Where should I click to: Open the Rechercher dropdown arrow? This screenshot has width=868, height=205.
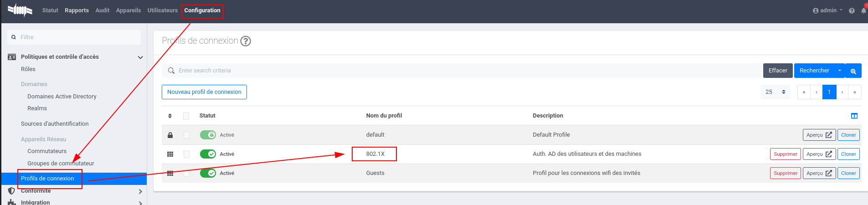[840, 71]
